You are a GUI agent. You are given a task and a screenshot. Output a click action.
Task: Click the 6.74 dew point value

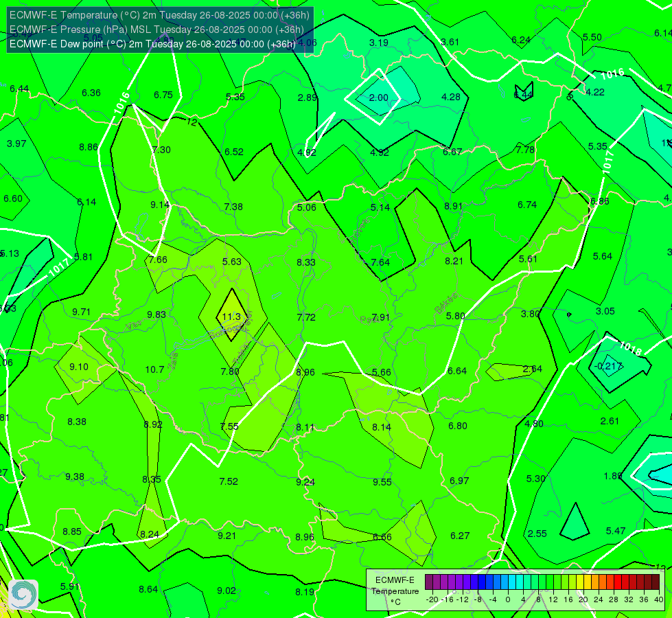(x=527, y=205)
